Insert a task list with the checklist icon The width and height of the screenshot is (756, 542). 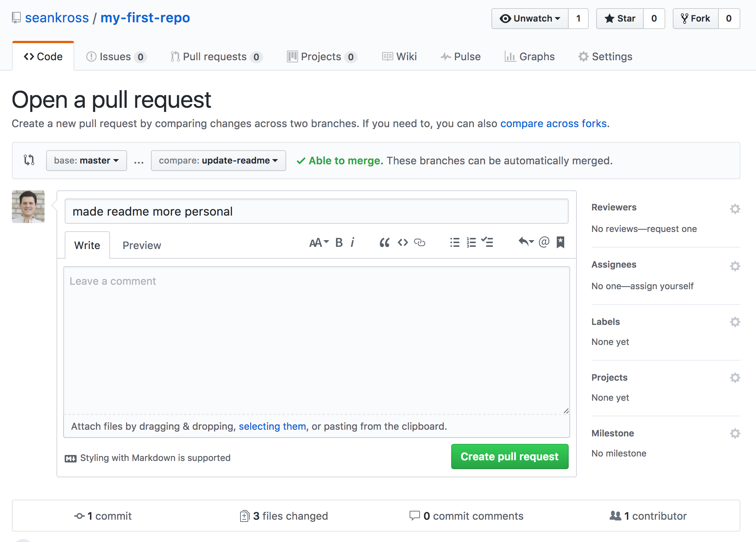tap(487, 243)
